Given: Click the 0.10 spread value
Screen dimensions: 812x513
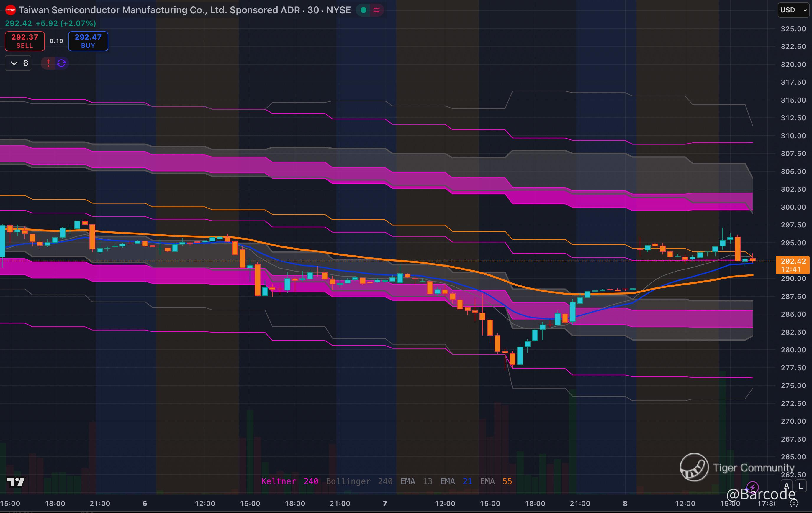Looking at the screenshot, I should [56, 41].
